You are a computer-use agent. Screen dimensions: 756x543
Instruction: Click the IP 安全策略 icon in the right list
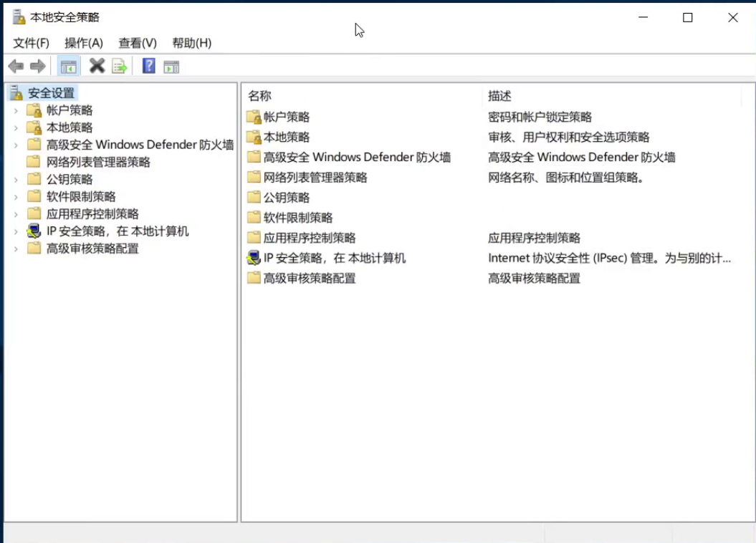pos(254,258)
